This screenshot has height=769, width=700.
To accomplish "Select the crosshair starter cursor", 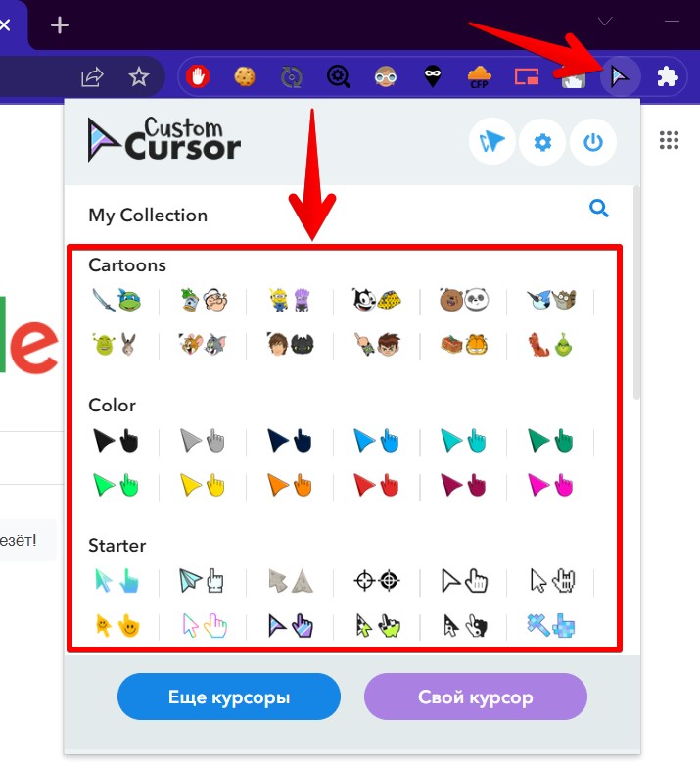I will pos(377,581).
